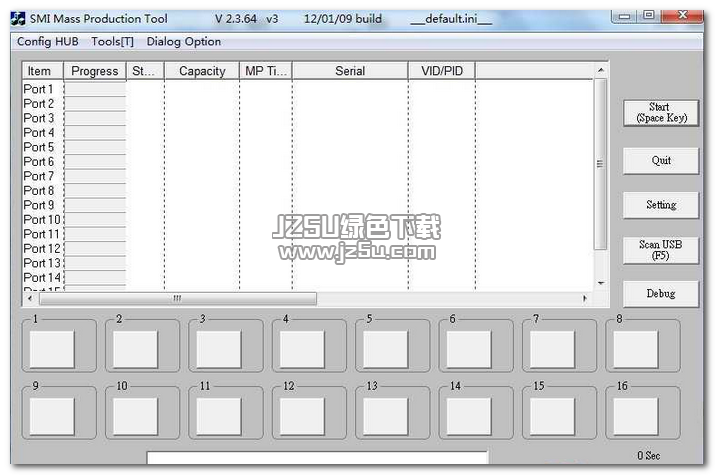Image resolution: width=715 pixels, height=475 pixels.
Task: Click port slot box 6
Action: point(469,349)
